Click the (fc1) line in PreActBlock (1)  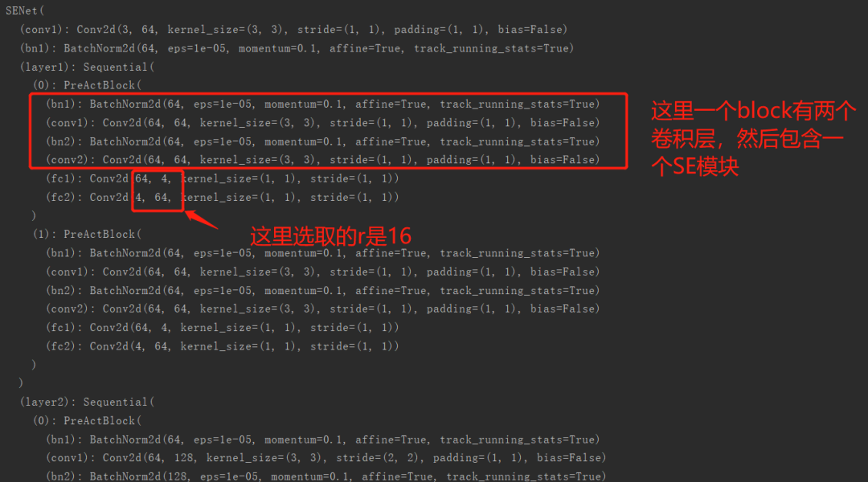click(x=223, y=327)
